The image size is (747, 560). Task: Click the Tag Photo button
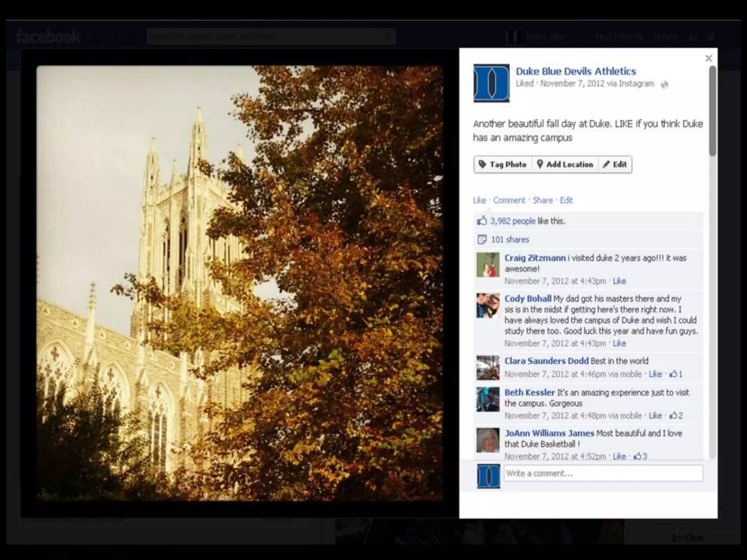503,164
